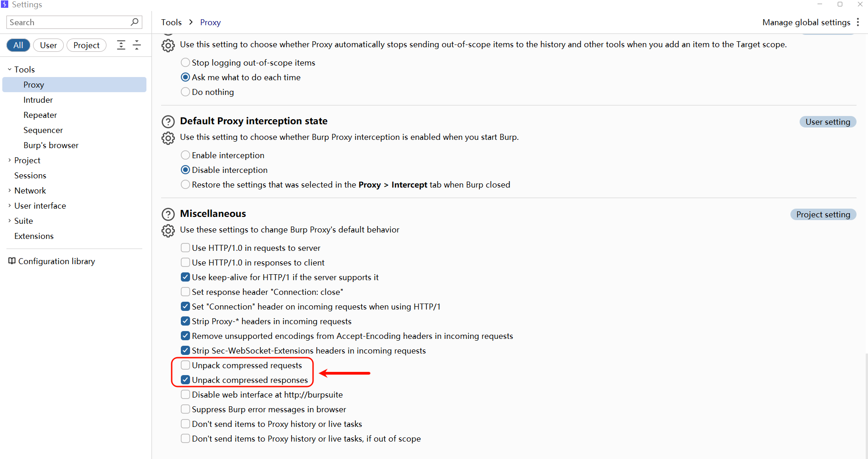Check Don't send items if out of scope
Viewport: 868px width, 459px height.
click(185, 438)
